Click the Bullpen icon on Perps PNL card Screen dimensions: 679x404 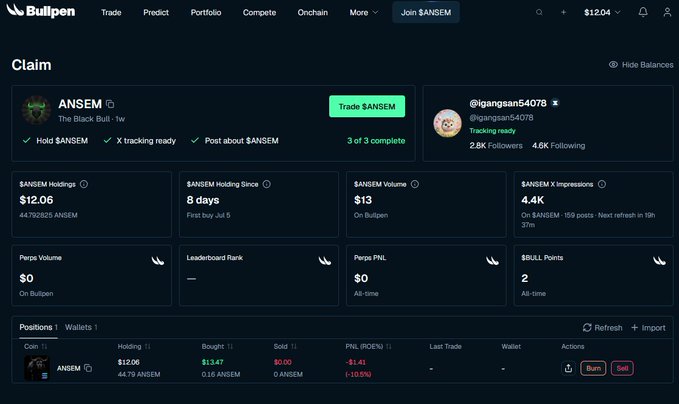pos(492,261)
